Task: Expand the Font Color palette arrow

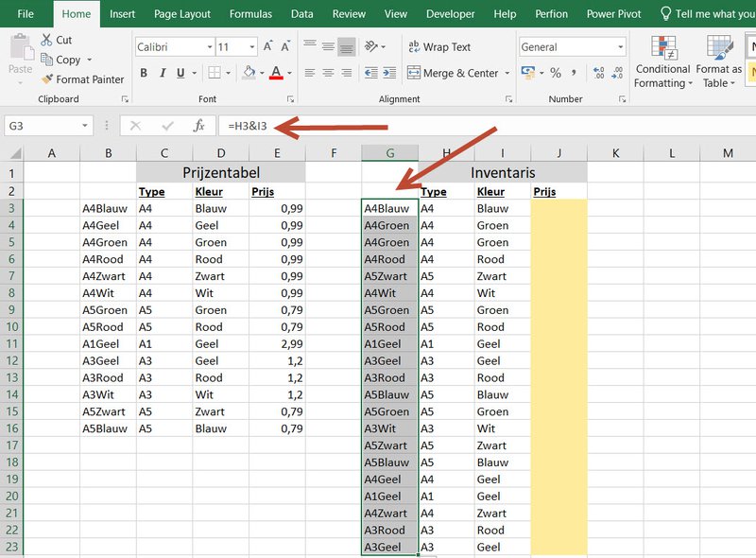Action: (x=289, y=74)
